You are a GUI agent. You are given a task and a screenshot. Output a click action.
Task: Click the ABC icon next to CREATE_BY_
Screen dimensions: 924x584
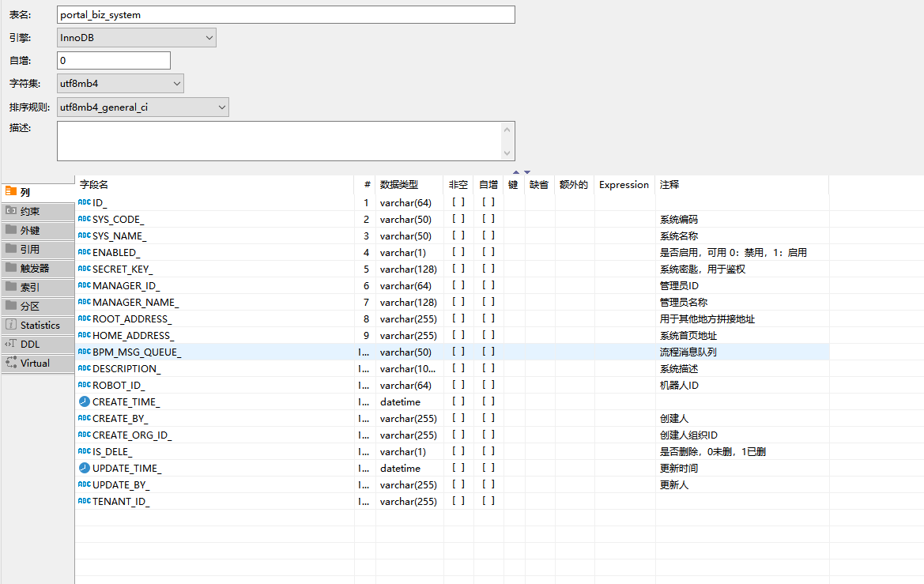click(85, 418)
